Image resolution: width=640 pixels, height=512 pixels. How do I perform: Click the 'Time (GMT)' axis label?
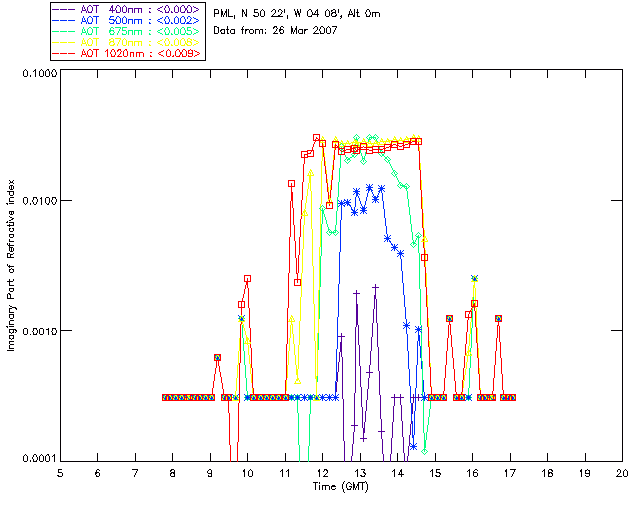click(x=340, y=487)
